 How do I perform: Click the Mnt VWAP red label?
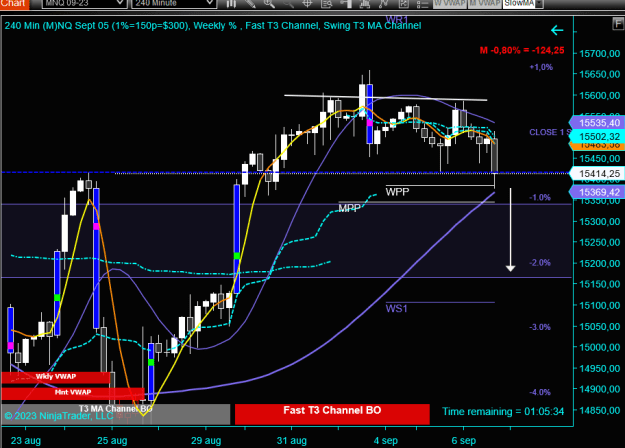coord(73,393)
